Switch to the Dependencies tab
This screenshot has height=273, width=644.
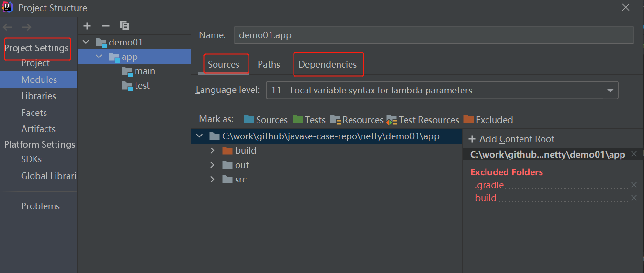click(328, 65)
